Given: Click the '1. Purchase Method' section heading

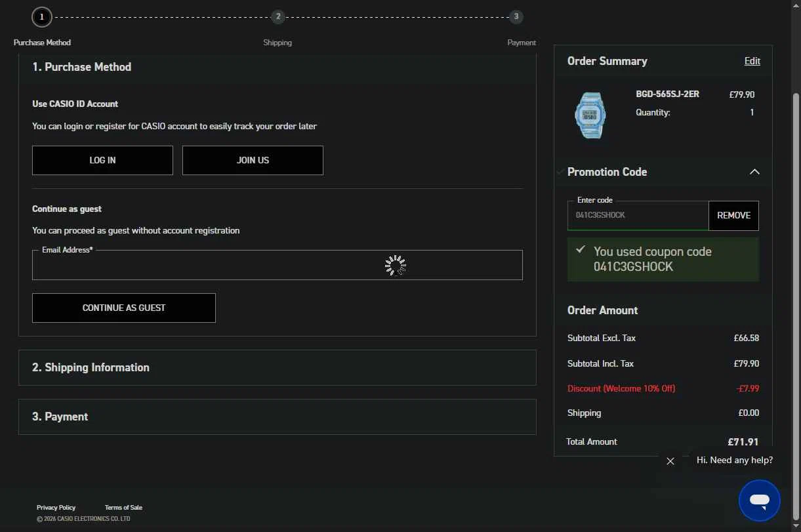Looking at the screenshot, I should [82, 67].
